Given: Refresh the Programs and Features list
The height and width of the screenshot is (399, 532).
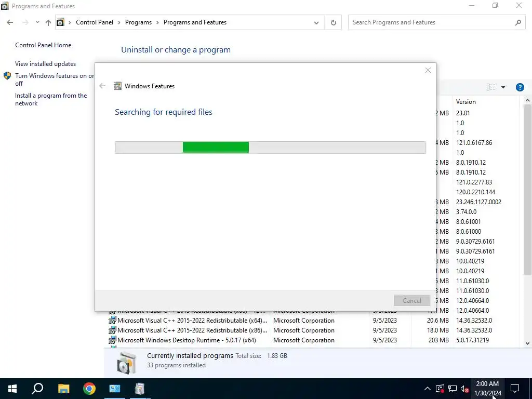Looking at the screenshot, I should pos(333,23).
